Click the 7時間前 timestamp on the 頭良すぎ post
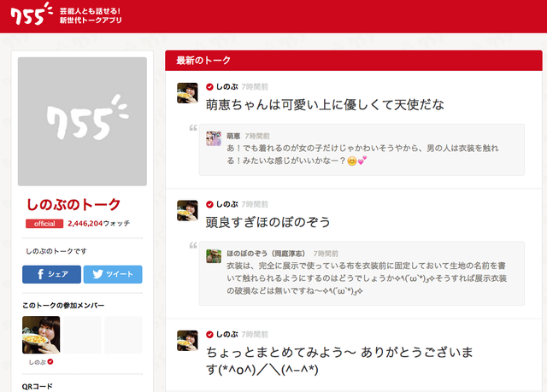Image resolution: width=547 pixels, height=392 pixels. pos(255,204)
